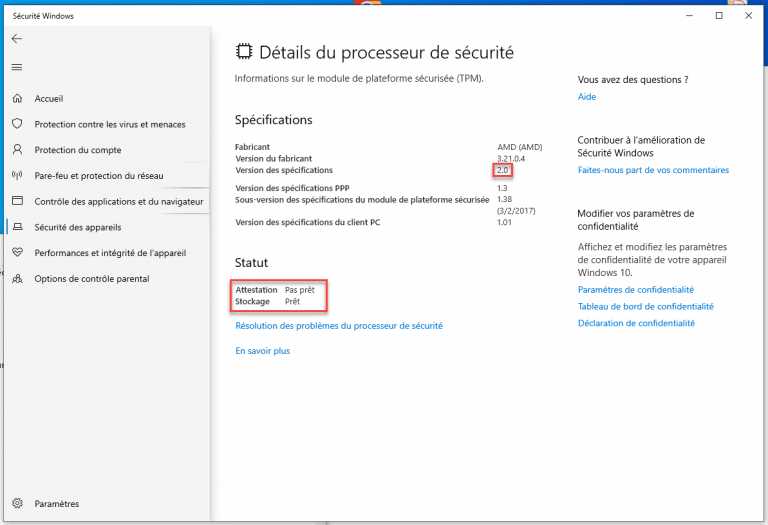Select Pare-feu et protection du réseau

coord(99,175)
